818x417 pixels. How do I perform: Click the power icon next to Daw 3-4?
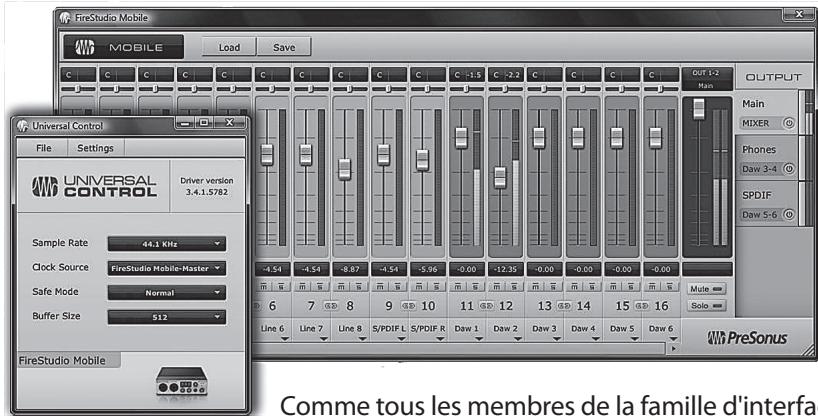788,169
